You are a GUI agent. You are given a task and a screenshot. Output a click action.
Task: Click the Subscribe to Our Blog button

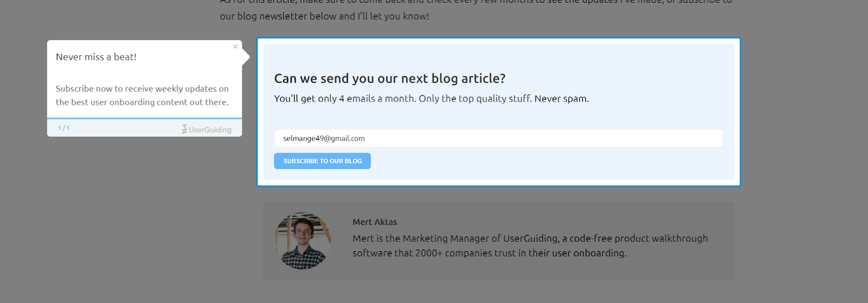point(322,161)
